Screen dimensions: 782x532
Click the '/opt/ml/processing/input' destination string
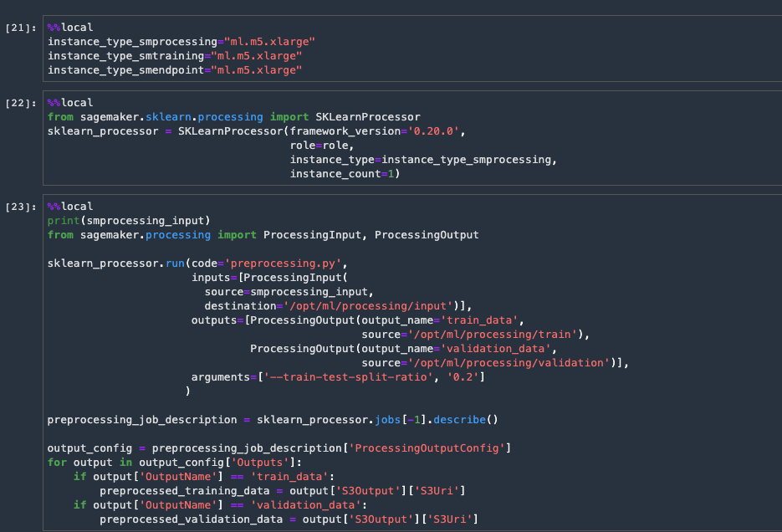[367, 306]
